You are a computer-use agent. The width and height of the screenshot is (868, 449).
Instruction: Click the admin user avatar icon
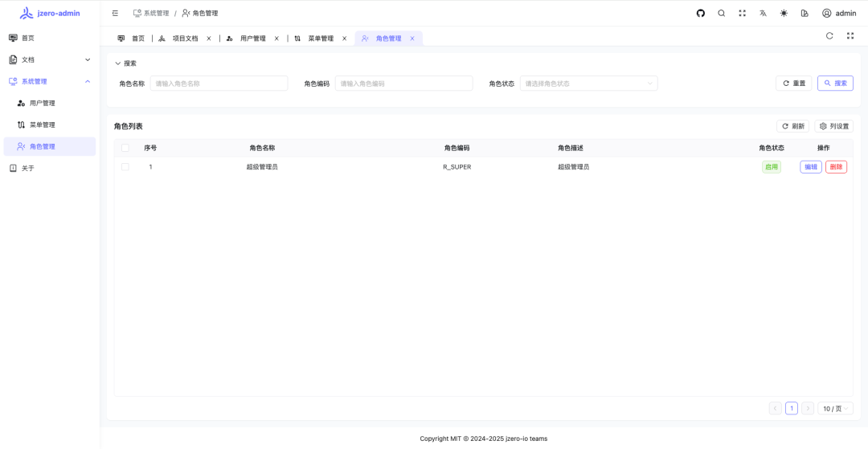point(826,14)
